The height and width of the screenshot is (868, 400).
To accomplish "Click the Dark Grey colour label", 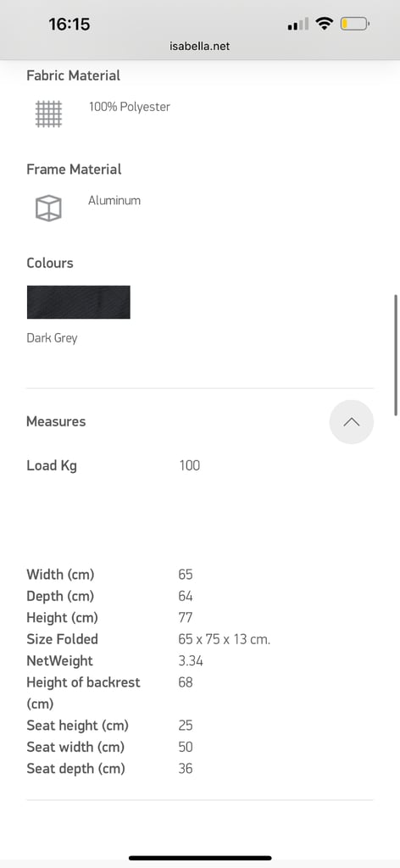I will [x=52, y=337].
